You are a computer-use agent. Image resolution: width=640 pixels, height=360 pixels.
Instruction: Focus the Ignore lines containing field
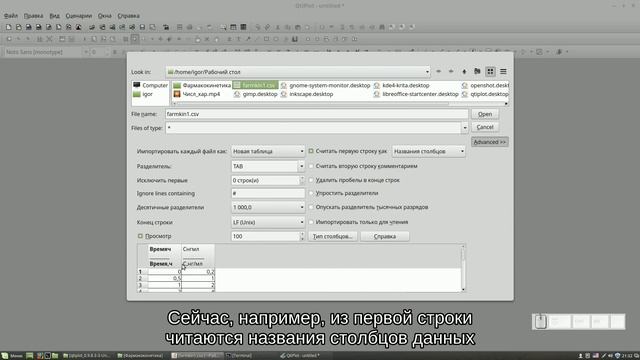[x=268, y=193]
